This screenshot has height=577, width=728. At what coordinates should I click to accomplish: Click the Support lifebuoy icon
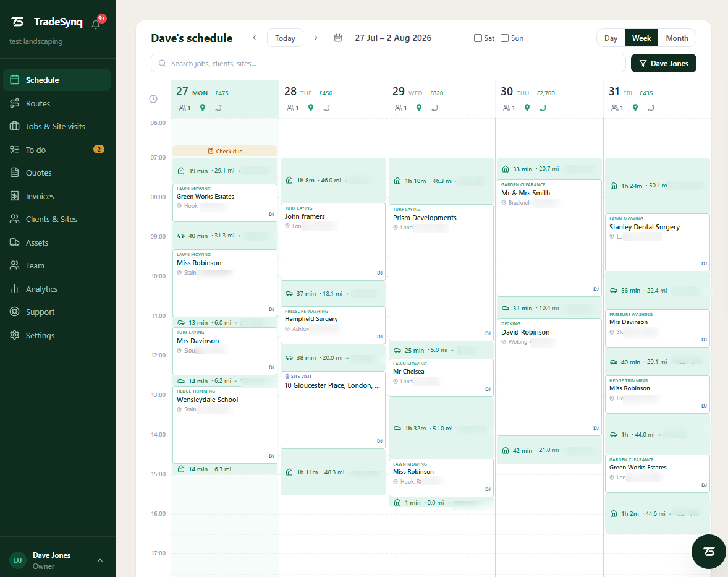click(x=14, y=312)
